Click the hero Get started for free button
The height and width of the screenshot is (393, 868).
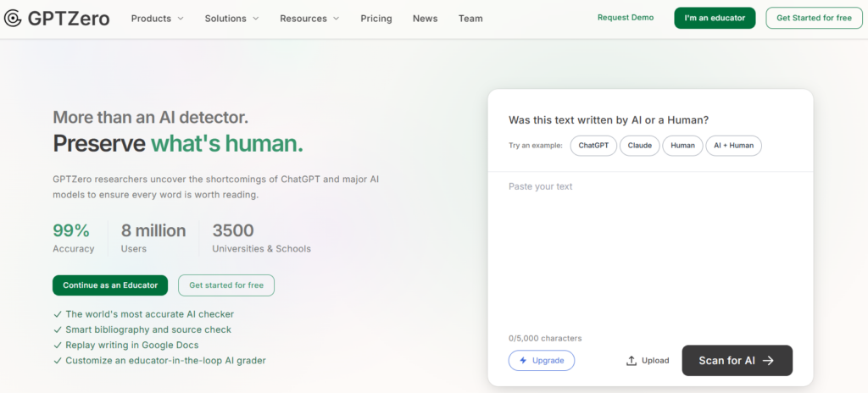coord(225,285)
